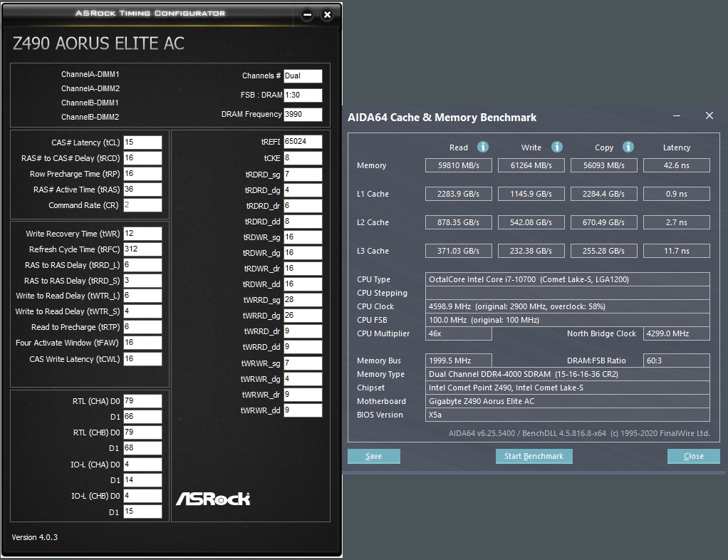The width and height of the screenshot is (728, 560).
Task: Minimize the ASRock Timing Configurator window
Action: coord(307,15)
